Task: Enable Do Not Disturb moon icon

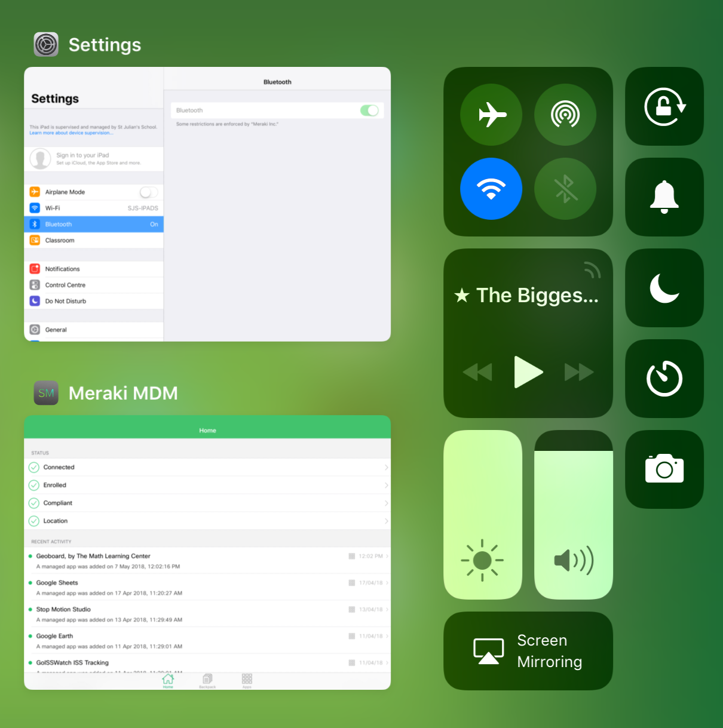Action: coord(664,288)
